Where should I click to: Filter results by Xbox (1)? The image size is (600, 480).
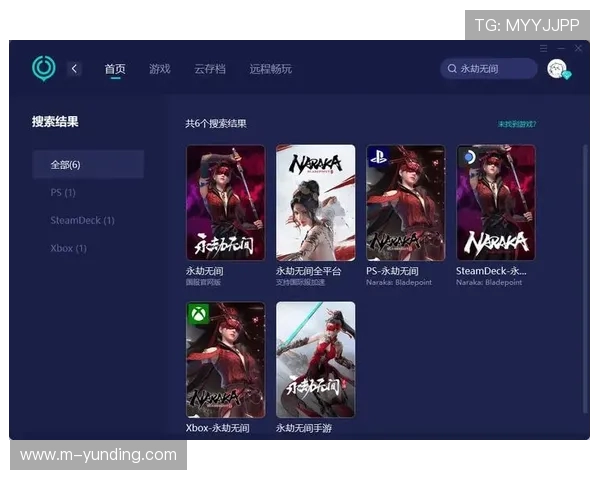pos(68,248)
